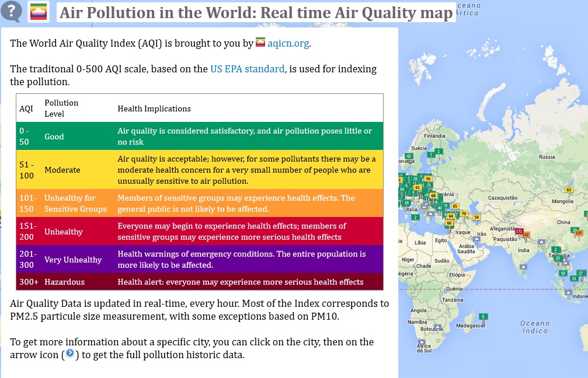Select the yellow 79 marker near the Caspian
Screen dimensions: 588x378
[464, 214]
